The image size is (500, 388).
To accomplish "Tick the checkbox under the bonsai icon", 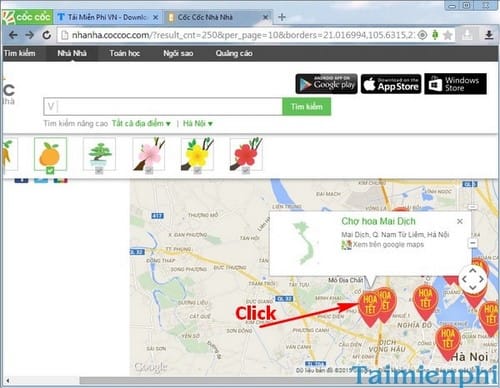I will [x=99, y=171].
